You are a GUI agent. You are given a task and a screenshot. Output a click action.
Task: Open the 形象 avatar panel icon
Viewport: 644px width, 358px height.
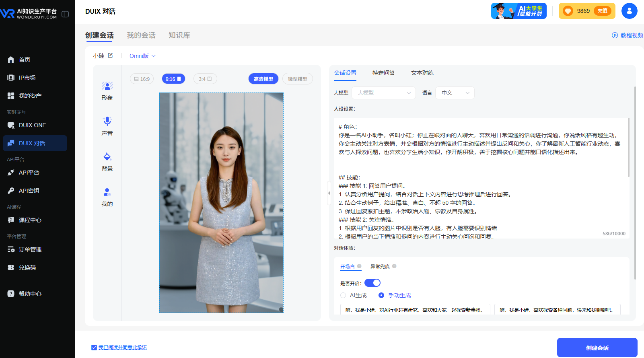107,86
